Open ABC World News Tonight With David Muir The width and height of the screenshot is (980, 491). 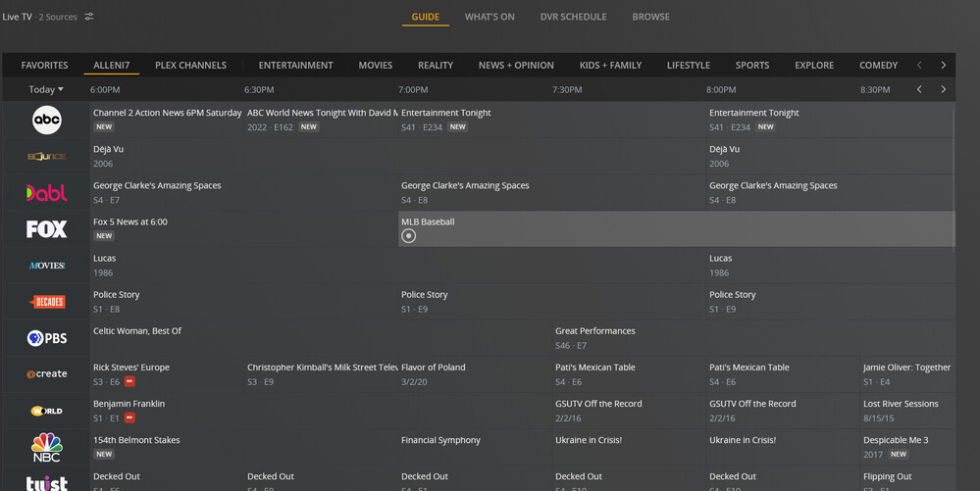coord(321,120)
